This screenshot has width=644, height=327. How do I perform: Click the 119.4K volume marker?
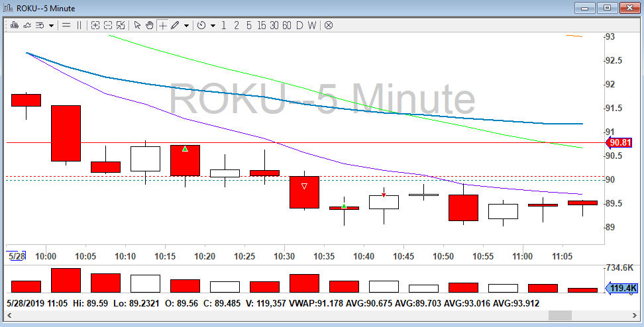pos(621,289)
